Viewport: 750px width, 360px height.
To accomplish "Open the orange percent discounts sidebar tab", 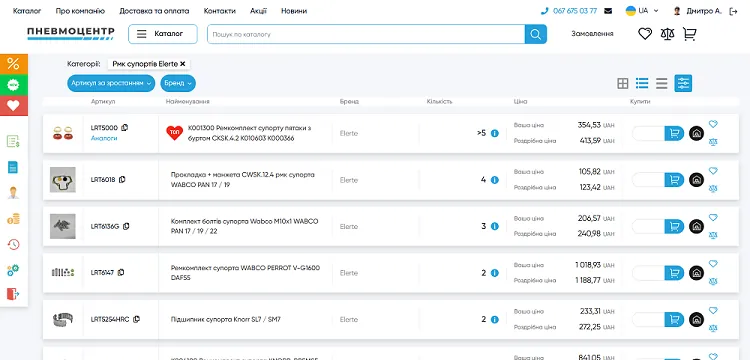I will point(13,64).
